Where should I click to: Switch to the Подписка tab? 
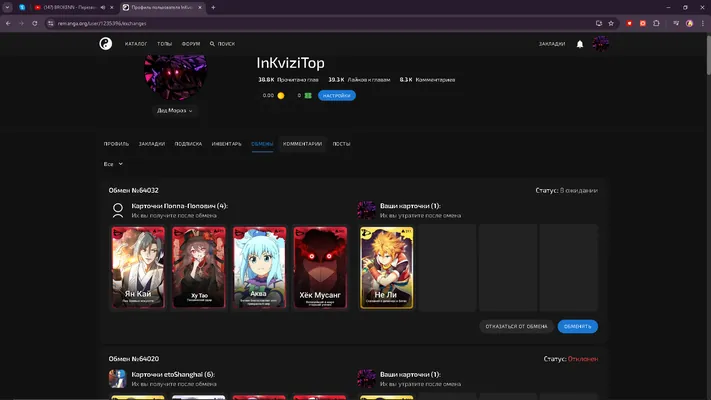[x=188, y=144]
